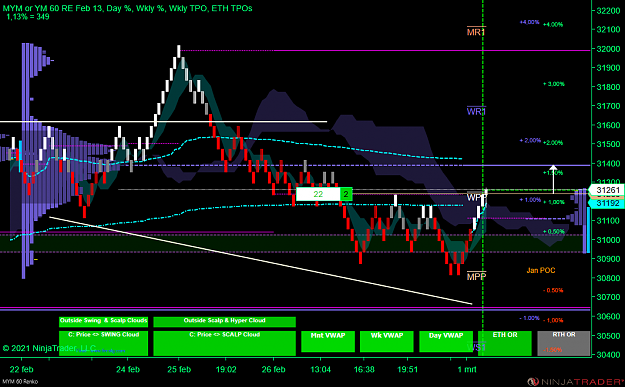Viewport: 625px width, 387px height.
Task: Click the Wk VWAP status box
Action: point(387,341)
